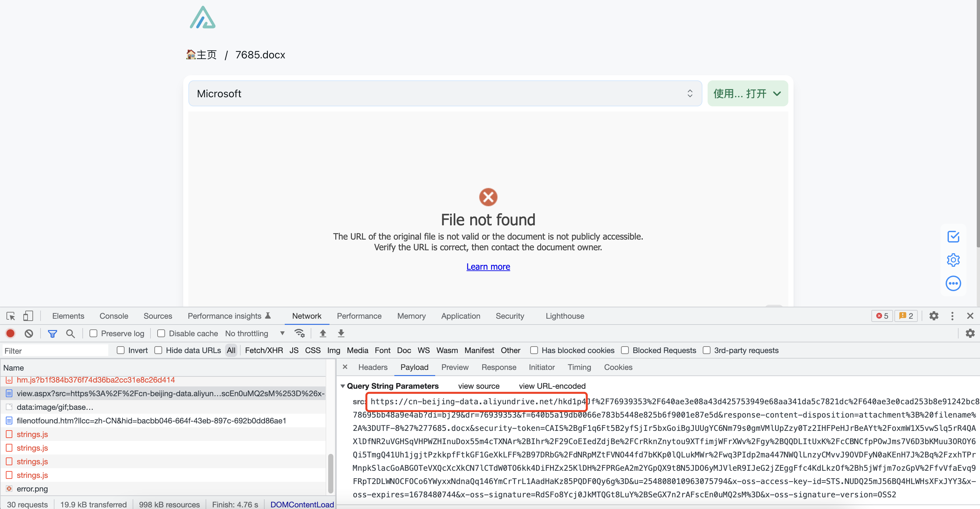Screen dimensions: 980x509
Task: Close the DevTools panel
Action: point(970,316)
